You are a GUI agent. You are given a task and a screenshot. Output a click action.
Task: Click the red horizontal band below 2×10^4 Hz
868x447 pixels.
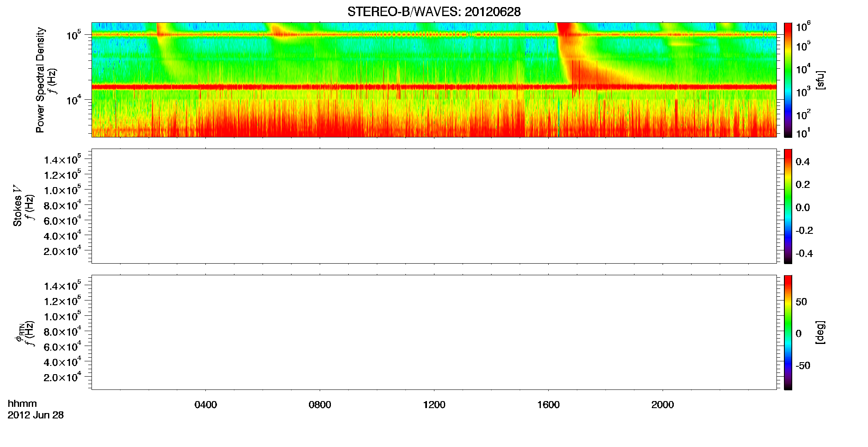(434, 87)
